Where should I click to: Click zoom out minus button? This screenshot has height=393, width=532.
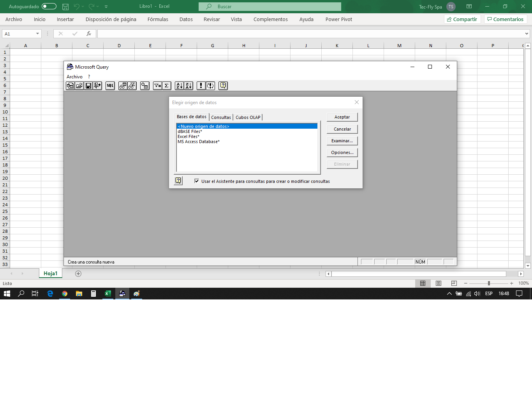coord(466,283)
